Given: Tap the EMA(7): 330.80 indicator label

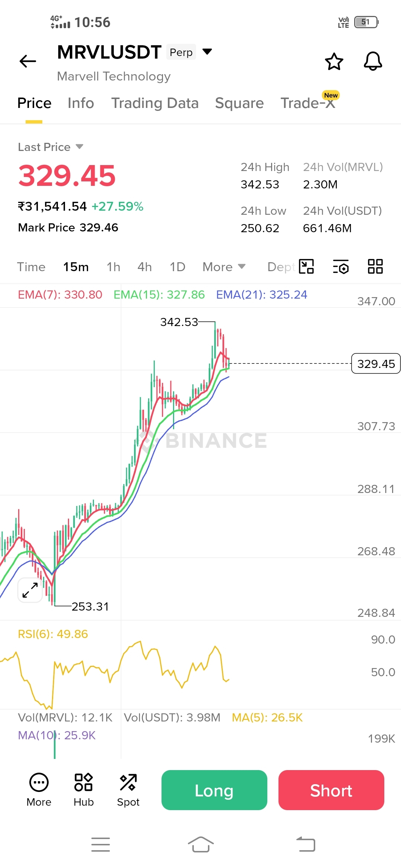Looking at the screenshot, I should (60, 295).
